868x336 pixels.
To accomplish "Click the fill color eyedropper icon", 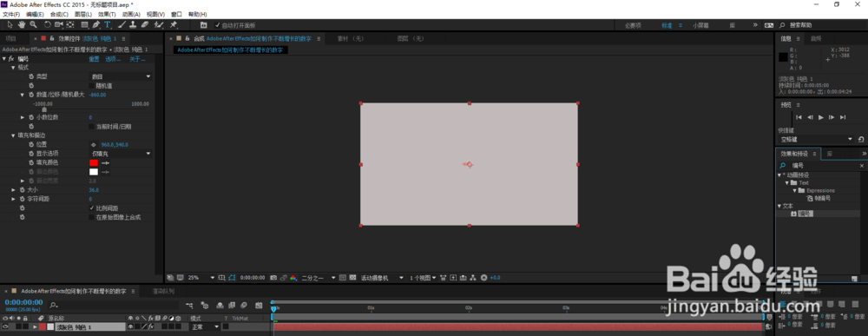I will click(x=105, y=162).
